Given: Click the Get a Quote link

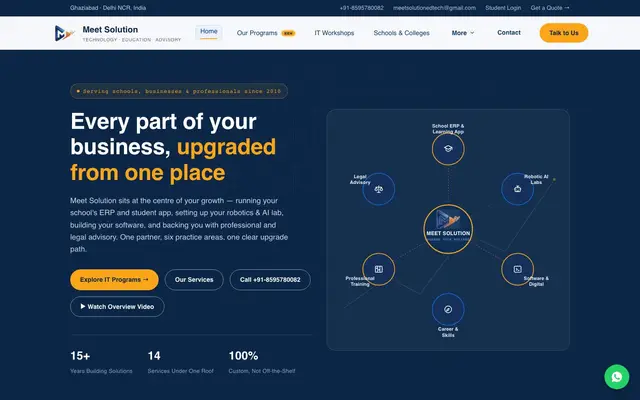Looking at the screenshot, I should [550, 8].
